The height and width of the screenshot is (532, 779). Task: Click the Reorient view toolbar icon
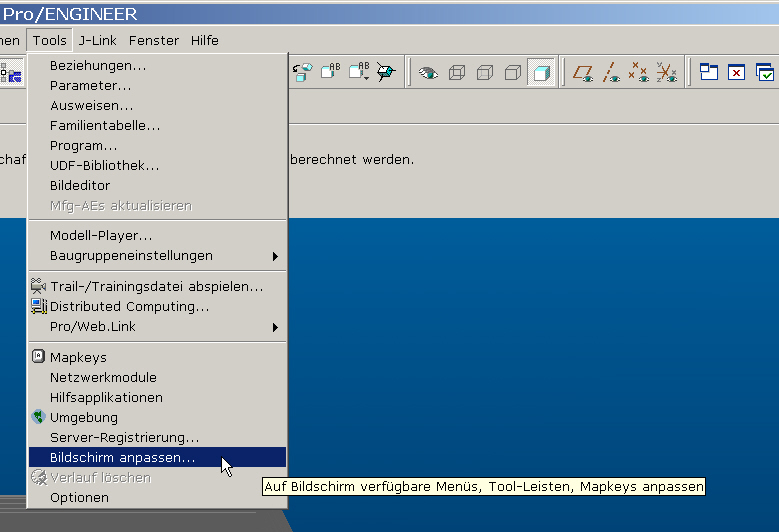pyautogui.click(x=302, y=73)
